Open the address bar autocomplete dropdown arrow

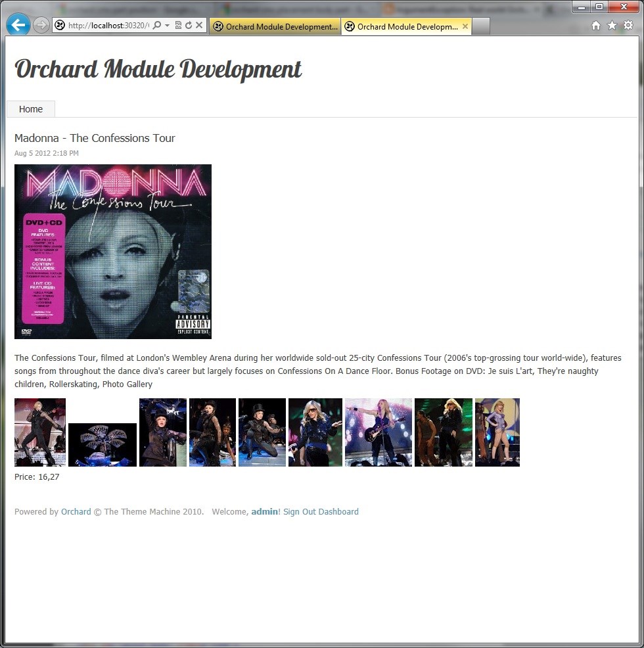click(167, 26)
